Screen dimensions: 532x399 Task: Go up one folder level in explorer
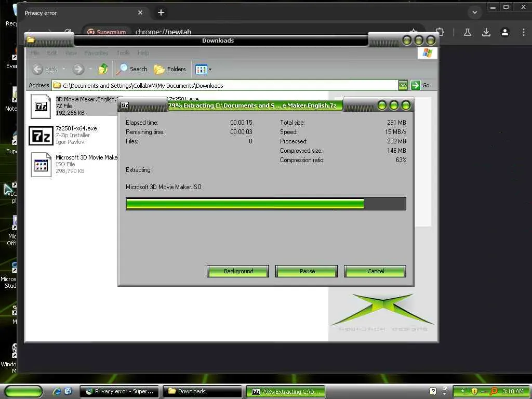pos(103,69)
